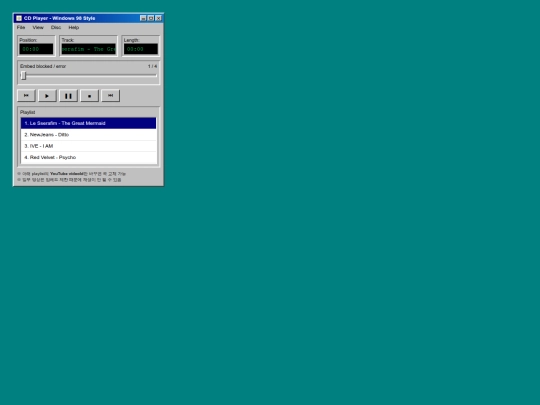Click the 'Embed blocked / error' status text
This screenshot has width=540, height=405.
click(43, 66)
